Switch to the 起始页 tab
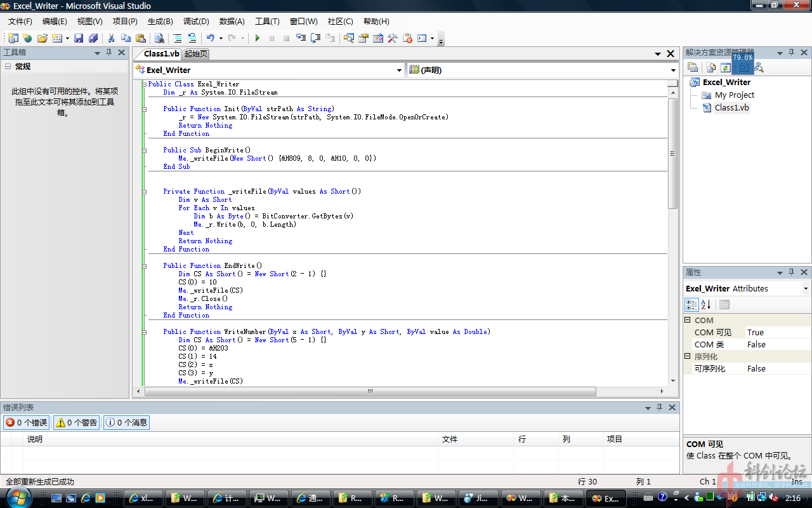812x508 pixels. click(x=196, y=54)
